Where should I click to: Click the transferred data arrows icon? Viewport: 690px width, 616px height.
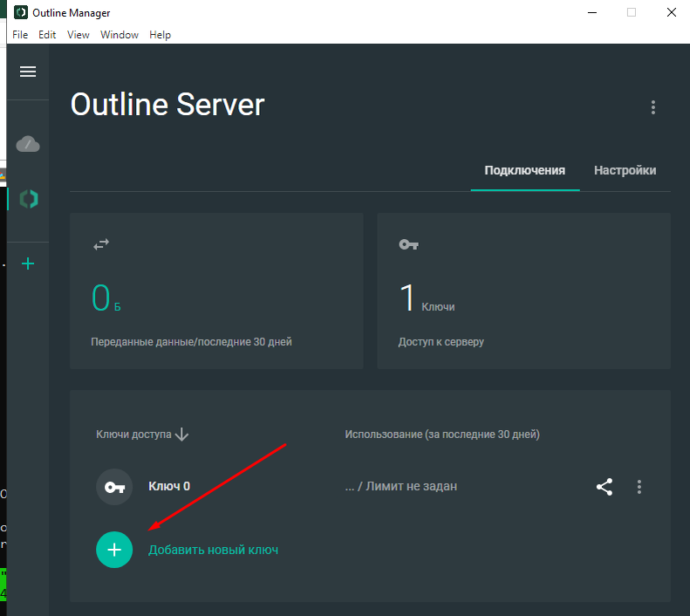click(x=101, y=244)
